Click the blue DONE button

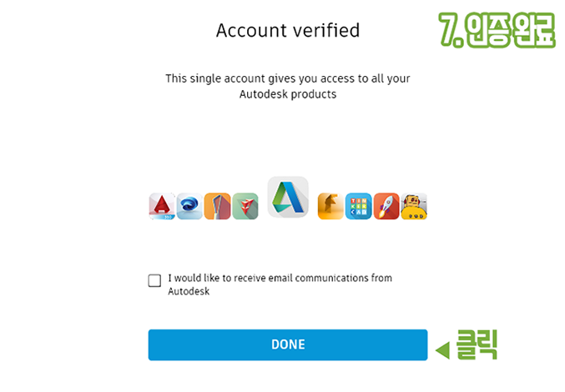[x=288, y=344]
